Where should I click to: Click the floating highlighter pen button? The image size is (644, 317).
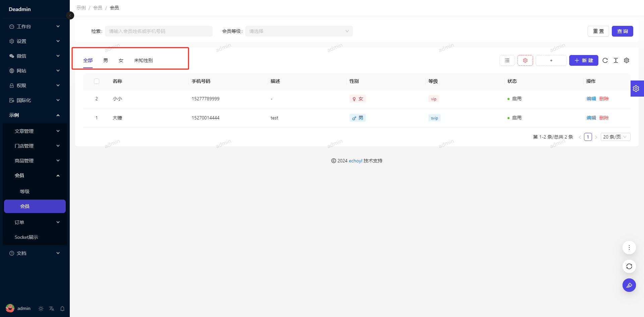pyautogui.click(x=629, y=285)
